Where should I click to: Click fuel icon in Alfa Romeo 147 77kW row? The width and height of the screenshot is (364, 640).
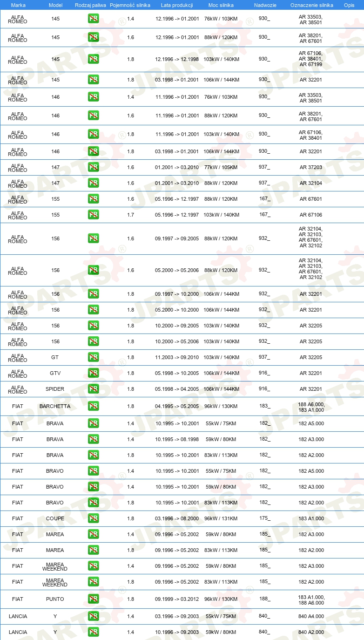tap(93, 167)
